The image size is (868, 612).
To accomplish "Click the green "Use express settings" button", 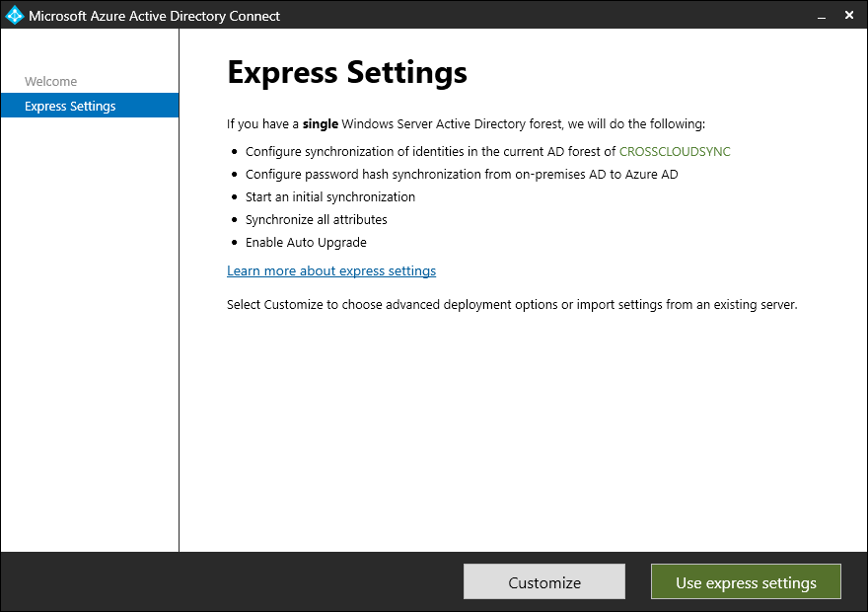I will point(746,581).
